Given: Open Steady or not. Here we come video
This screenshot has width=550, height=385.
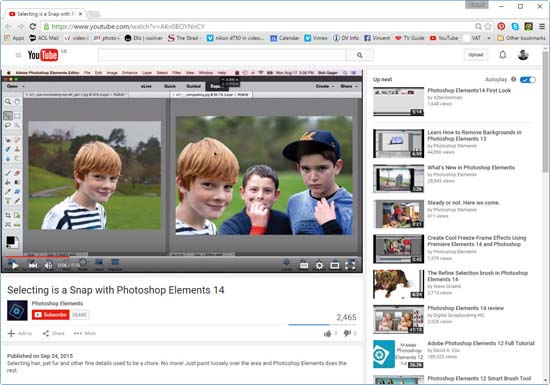Looking at the screenshot, I should pyautogui.click(x=463, y=203).
